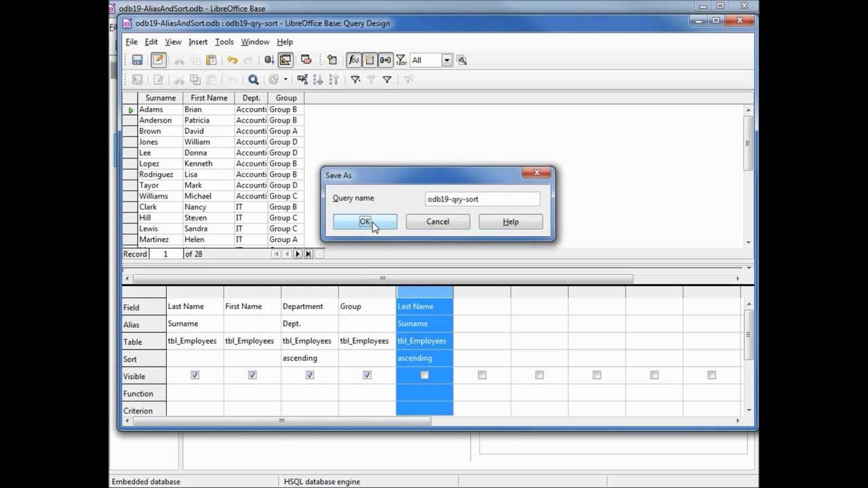Uncheck Visible for the Group column
Image resolution: width=868 pixels, height=488 pixels.
point(367,375)
